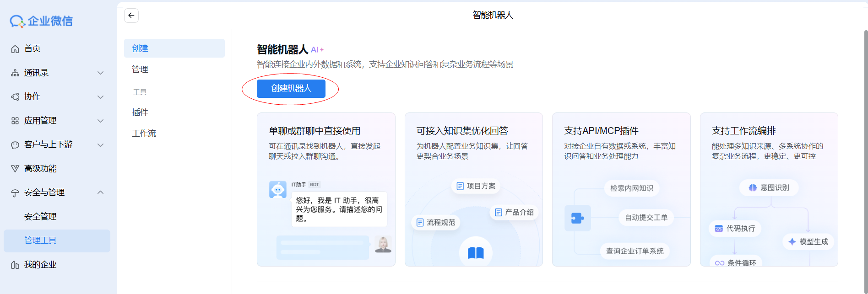Click the back arrow button

(131, 16)
